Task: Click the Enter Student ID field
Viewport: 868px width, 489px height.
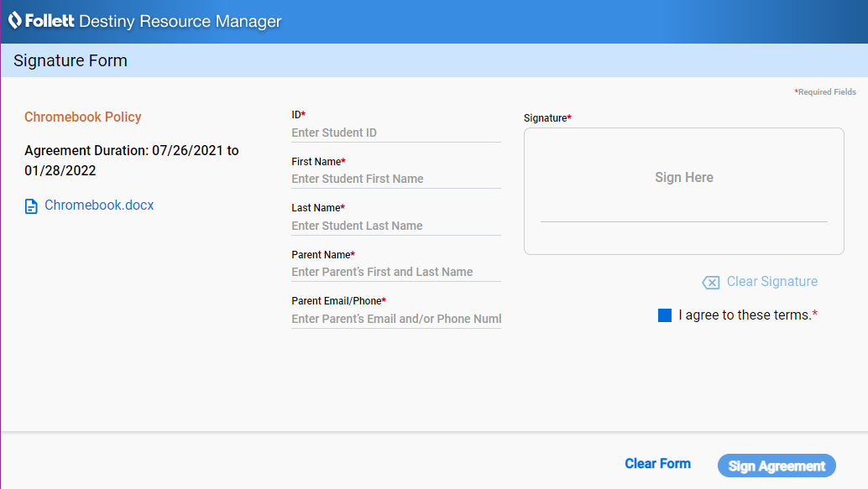Action: pos(395,133)
